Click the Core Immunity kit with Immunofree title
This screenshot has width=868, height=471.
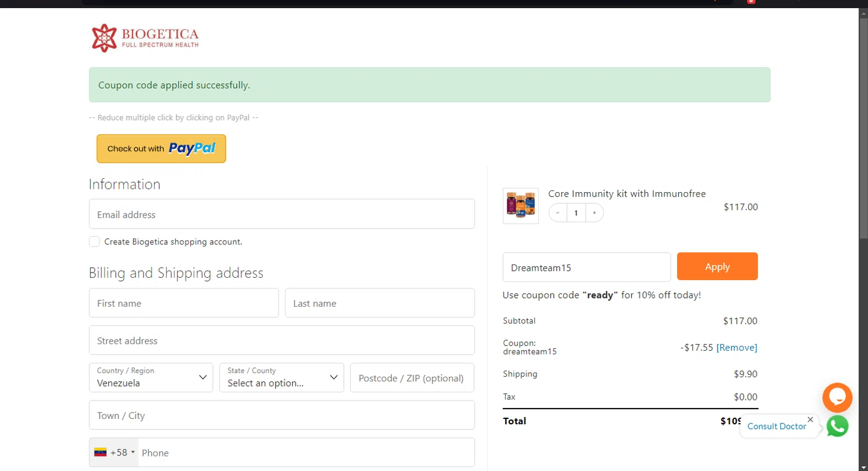point(627,194)
